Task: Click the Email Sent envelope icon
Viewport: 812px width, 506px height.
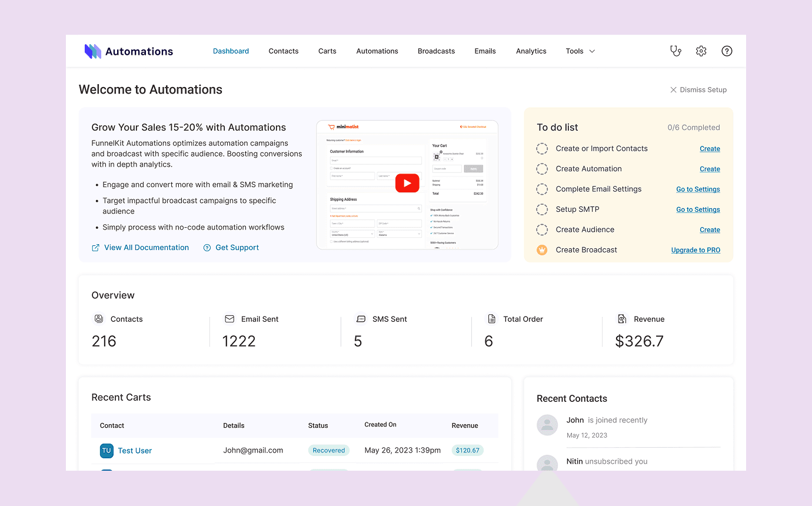Action: pos(229,319)
